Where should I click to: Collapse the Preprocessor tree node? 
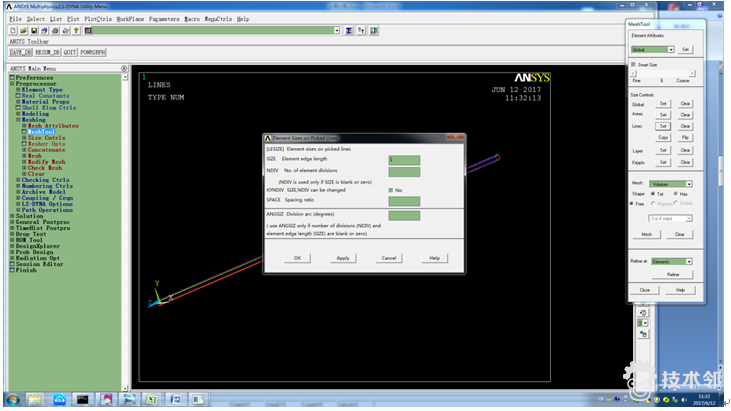tap(12, 84)
